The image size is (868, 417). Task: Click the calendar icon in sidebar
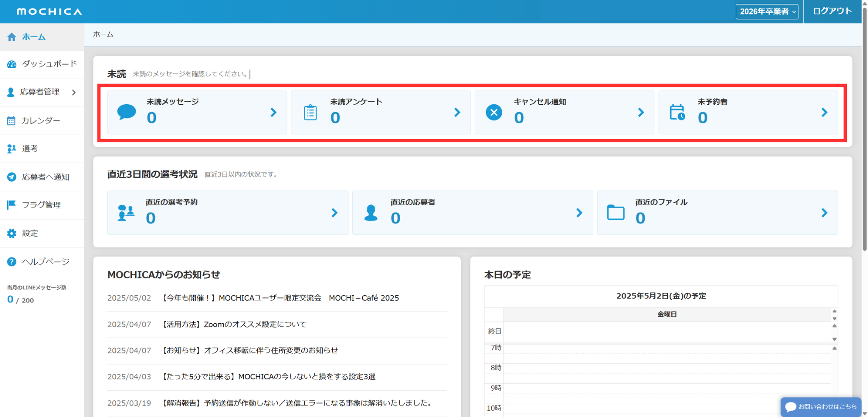click(11, 121)
